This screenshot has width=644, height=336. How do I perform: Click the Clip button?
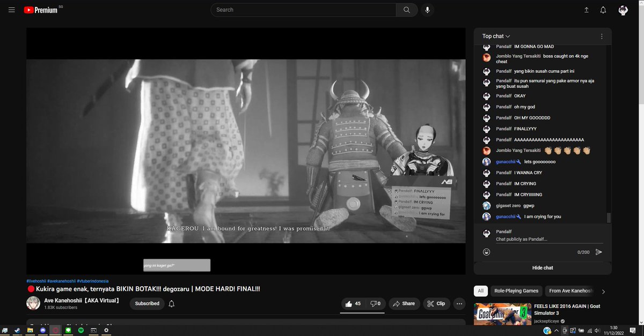click(x=436, y=304)
